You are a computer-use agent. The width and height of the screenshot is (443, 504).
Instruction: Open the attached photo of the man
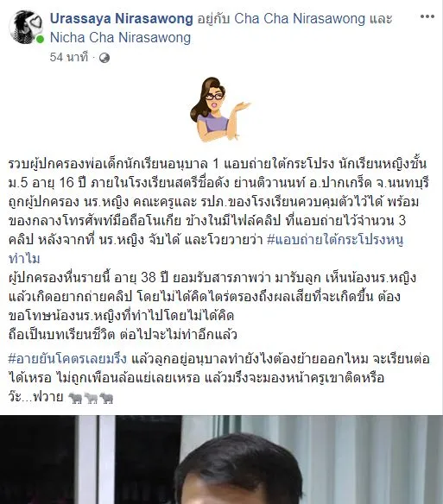[x=221, y=460]
